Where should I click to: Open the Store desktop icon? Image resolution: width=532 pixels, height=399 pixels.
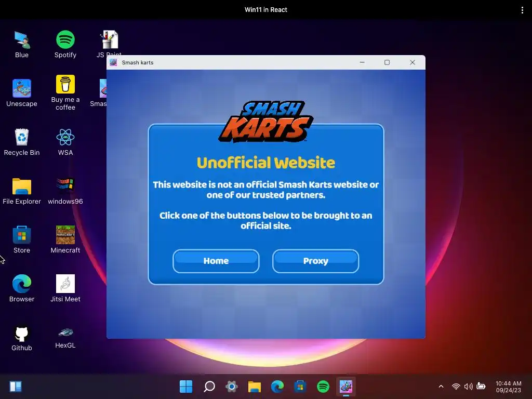pos(22,240)
